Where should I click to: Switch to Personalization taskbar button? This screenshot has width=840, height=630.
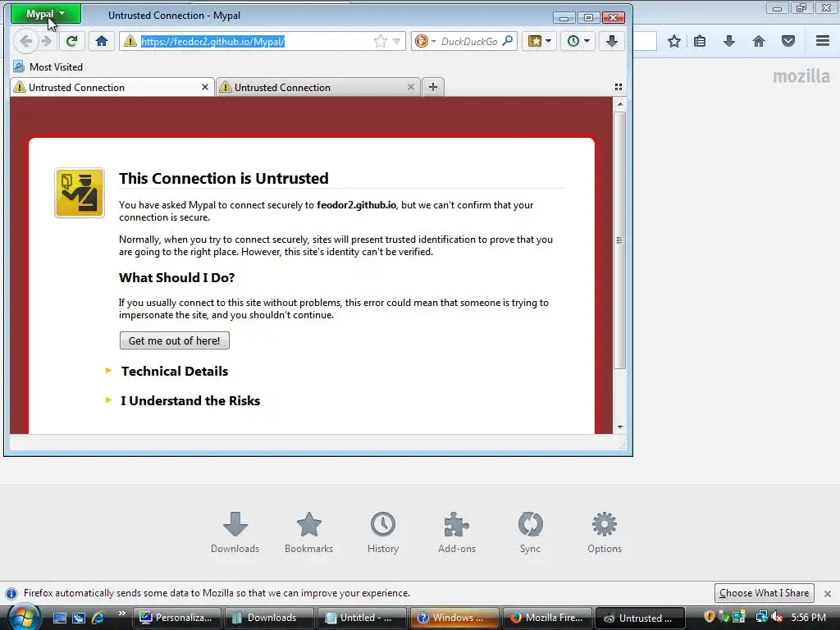tap(176, 618)
